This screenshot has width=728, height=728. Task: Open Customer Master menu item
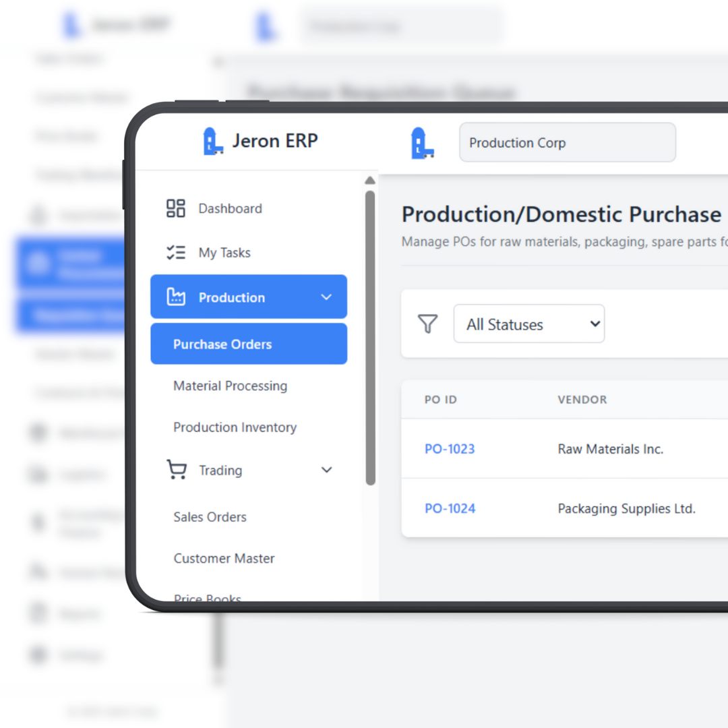tap(224, 558)
